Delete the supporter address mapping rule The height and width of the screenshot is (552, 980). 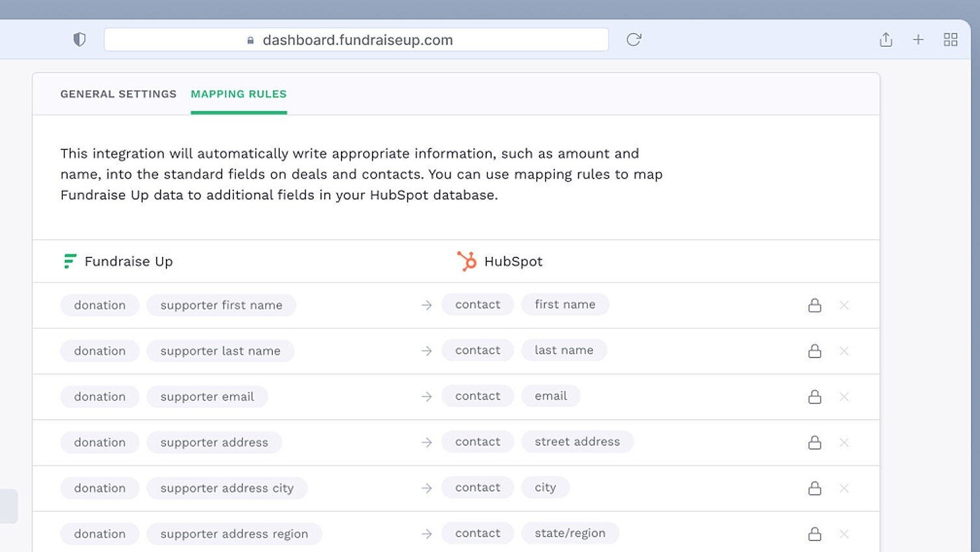844,442
